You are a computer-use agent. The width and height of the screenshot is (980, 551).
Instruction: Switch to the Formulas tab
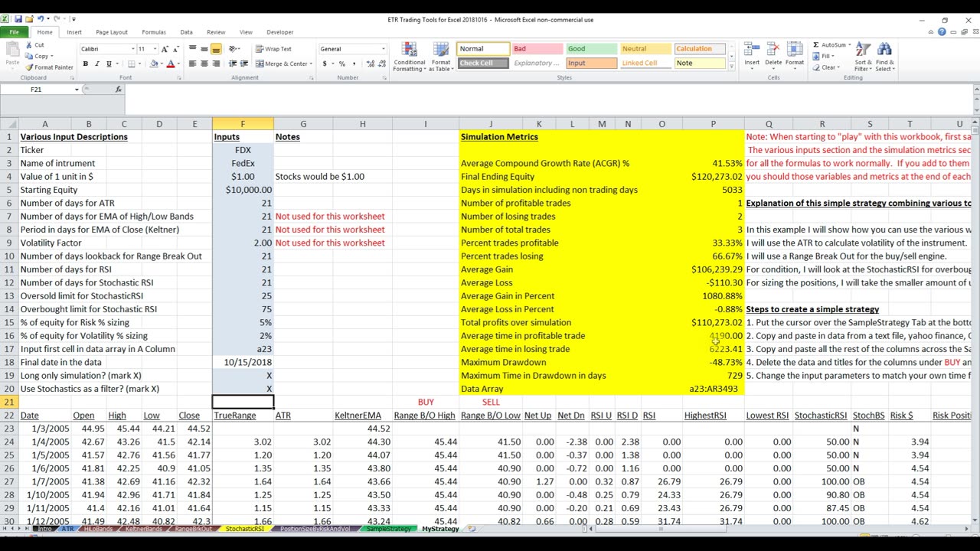click(x=154, y=32)
